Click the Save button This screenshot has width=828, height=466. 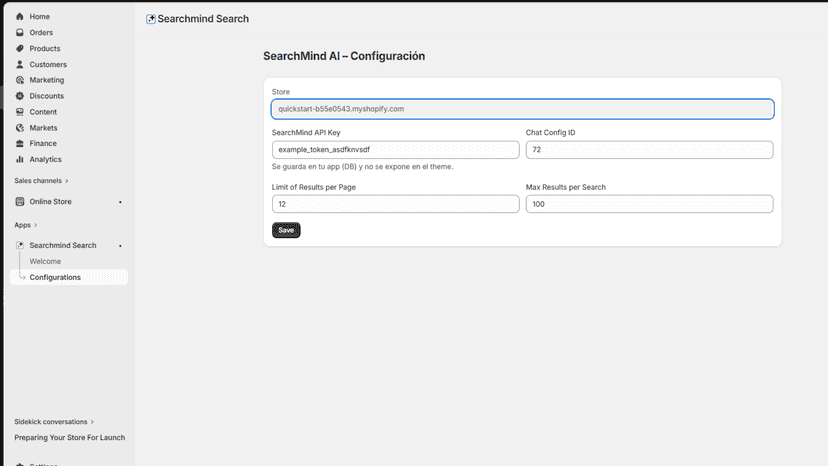(286, 230)
